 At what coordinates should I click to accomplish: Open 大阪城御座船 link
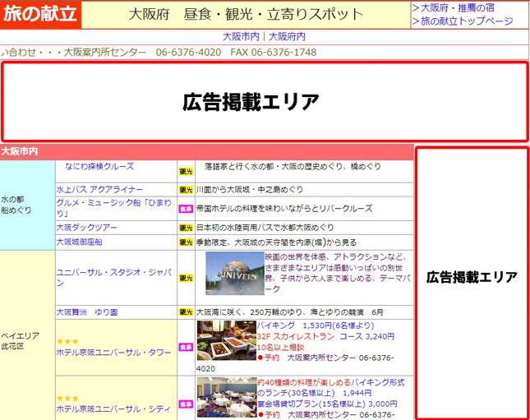tap(79, 242)
